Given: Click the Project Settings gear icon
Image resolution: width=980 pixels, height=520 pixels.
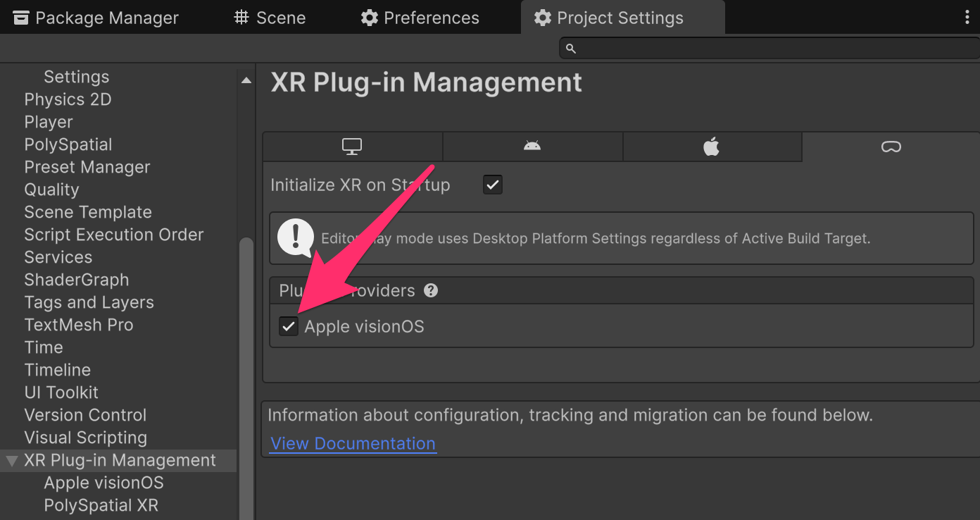Looking at the screenshot, I should pos(542,18).
